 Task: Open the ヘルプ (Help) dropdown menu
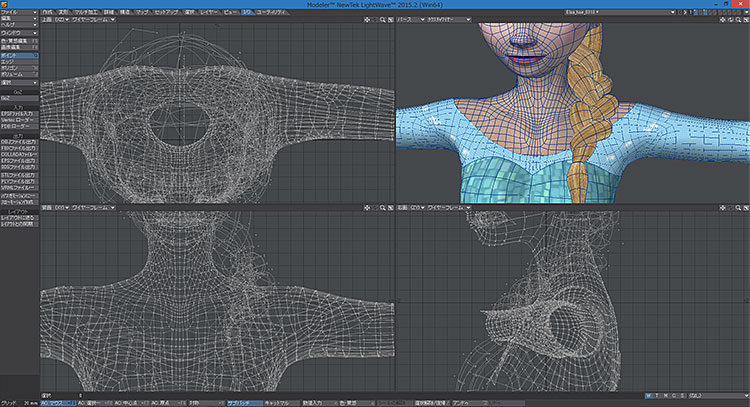coord(19,24)
